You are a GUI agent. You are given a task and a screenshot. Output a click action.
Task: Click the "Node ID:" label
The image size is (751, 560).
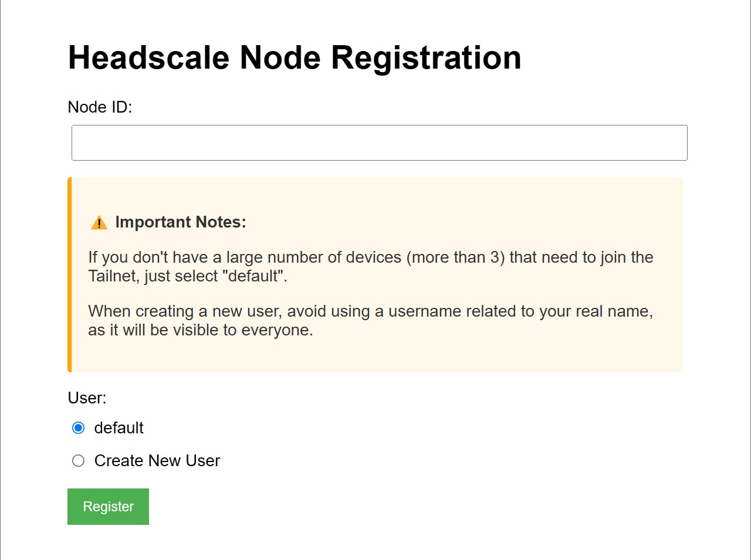click(100, 107)
